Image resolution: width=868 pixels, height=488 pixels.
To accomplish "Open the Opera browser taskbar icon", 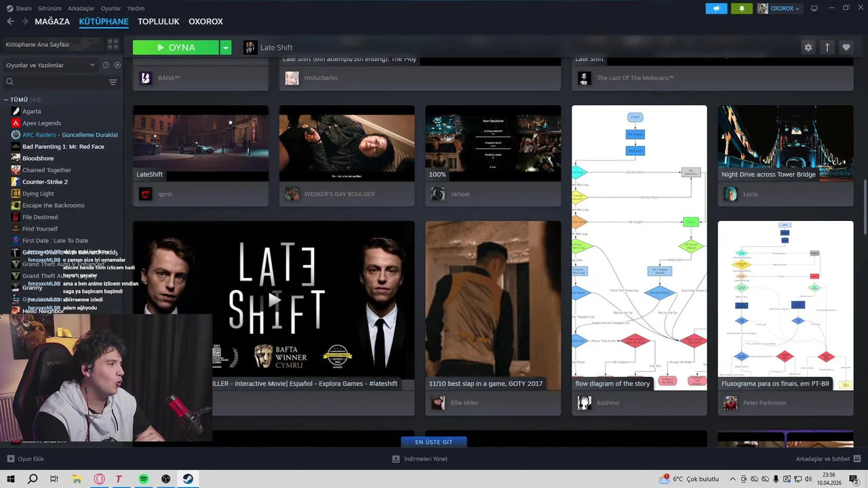I will click(99, 479).
